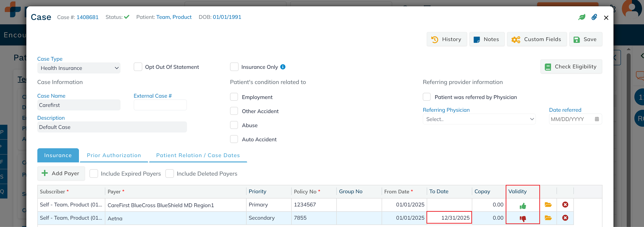644x227 pixels.
Task: Open attachments via the paperclip icon
Action: (594, 17)
